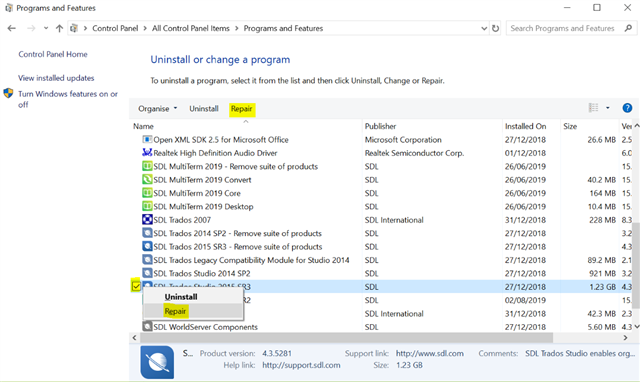Click the Programs and Features breadcrumb
This screenshot has width=640, height=382.
pos(283,28)
